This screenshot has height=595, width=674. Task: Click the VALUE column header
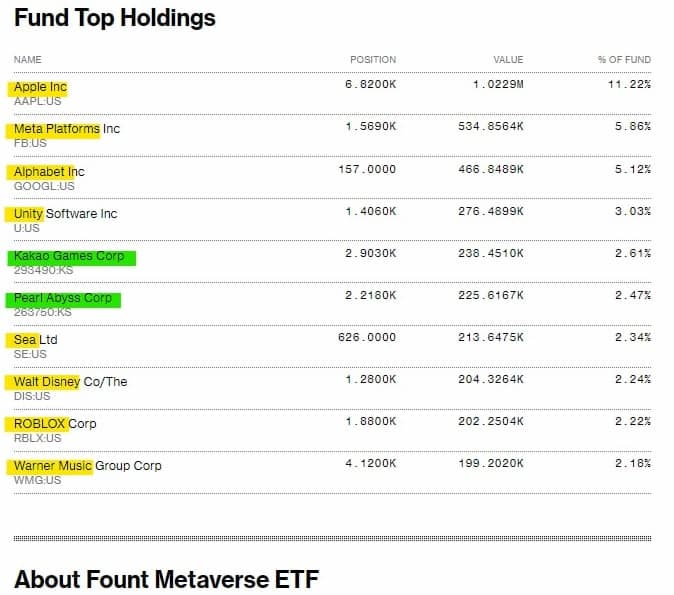508,60
